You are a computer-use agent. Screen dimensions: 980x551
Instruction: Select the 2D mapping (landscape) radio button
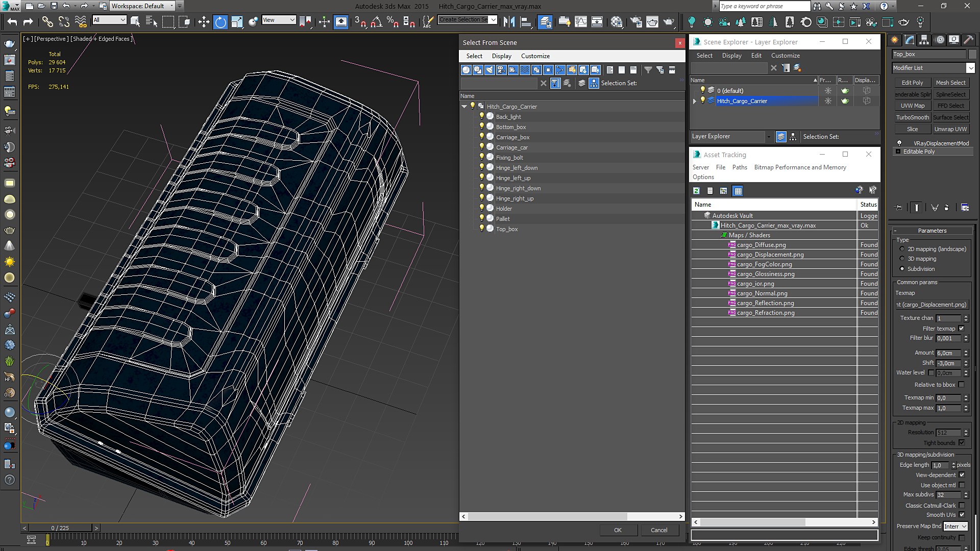902,249
